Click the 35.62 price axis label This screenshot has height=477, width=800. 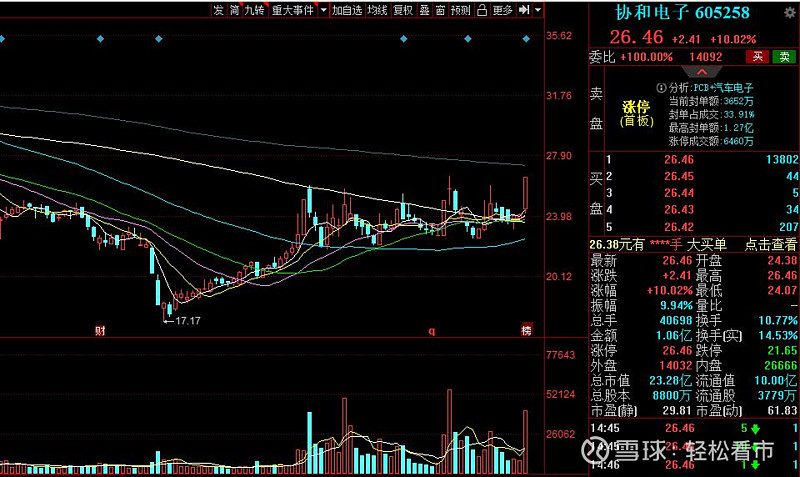(x=559, y=36)
